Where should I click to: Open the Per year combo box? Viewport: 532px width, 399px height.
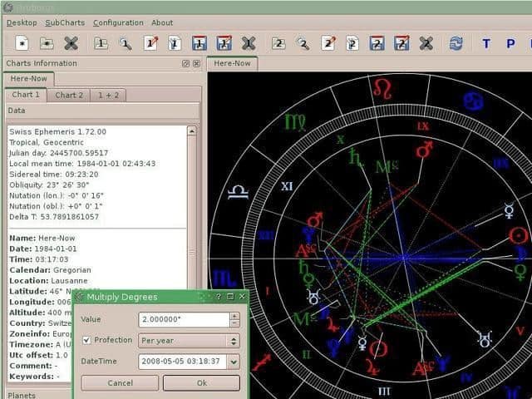click(189, 341)
